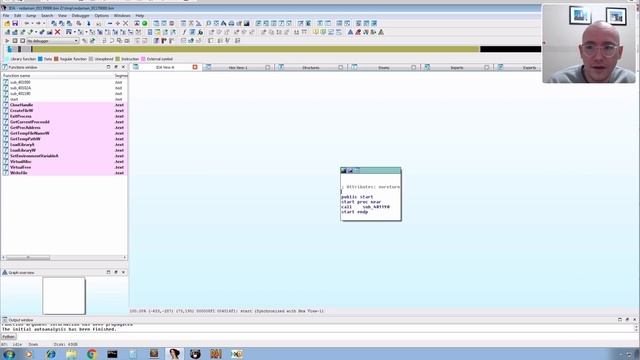
Task: Click the Graph overview thumbnail
Action: (64, 296)
